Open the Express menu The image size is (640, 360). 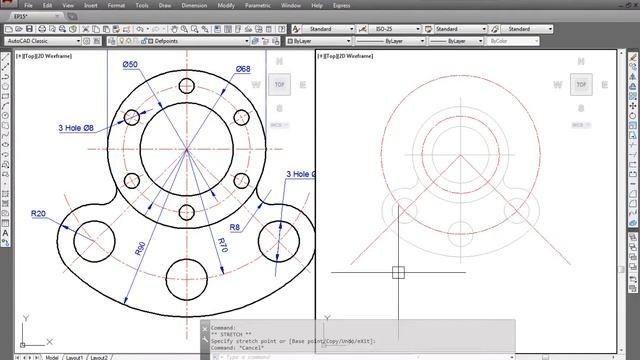tap(342, 5)
